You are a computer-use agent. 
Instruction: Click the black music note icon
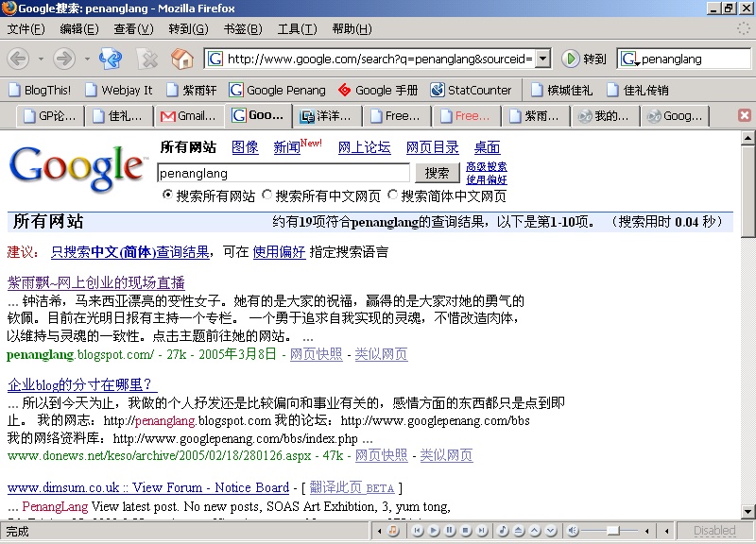click(x=503, y=531)
